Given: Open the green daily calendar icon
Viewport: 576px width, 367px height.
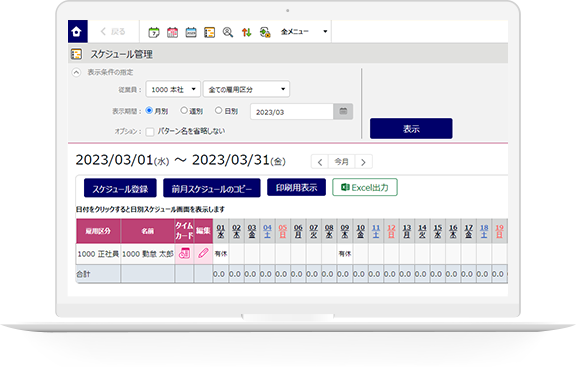Looking at the screenshot, I should (x=154, y=32).
